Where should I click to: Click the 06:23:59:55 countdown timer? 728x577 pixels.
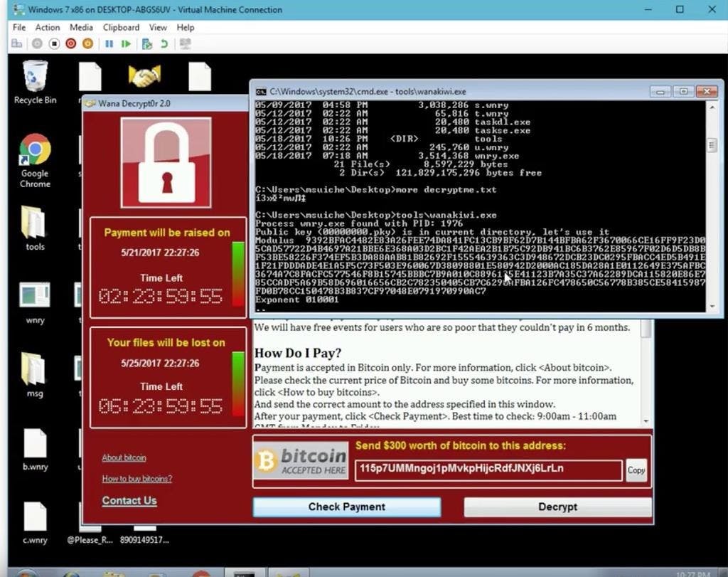[161, 406]
